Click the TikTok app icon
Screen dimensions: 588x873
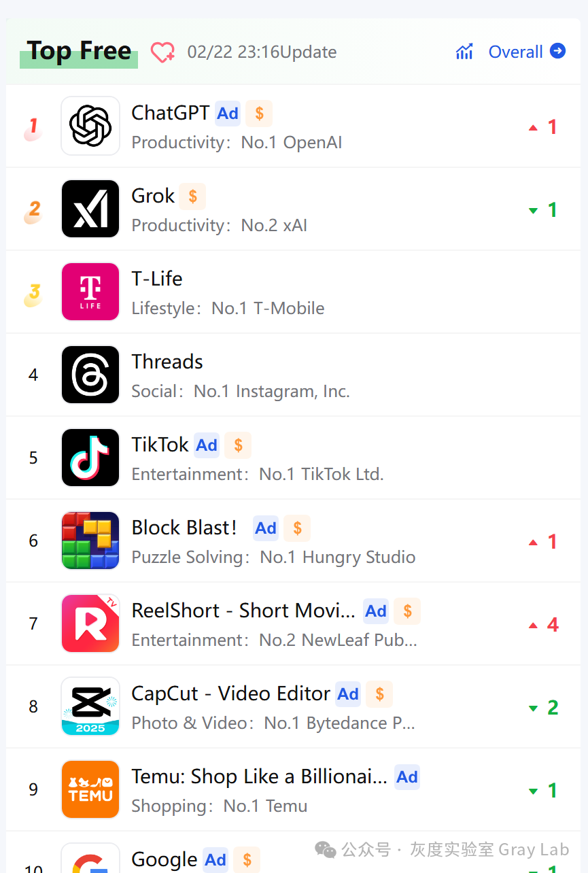[x=90, y=458]
